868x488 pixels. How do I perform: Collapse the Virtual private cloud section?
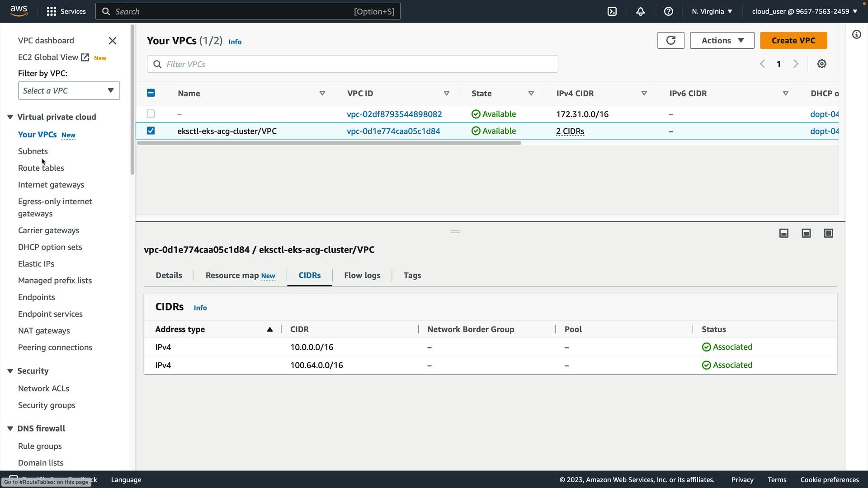[10, 117]
